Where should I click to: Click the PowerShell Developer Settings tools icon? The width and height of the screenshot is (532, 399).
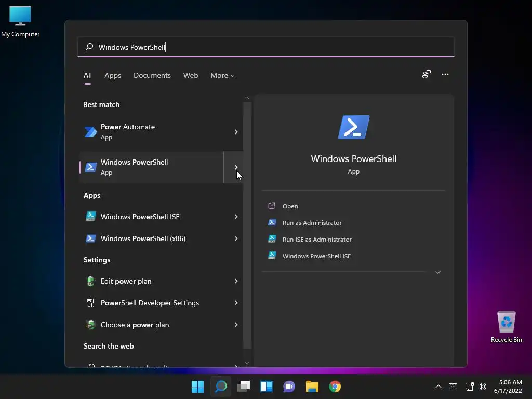click(x=90, y=303)
